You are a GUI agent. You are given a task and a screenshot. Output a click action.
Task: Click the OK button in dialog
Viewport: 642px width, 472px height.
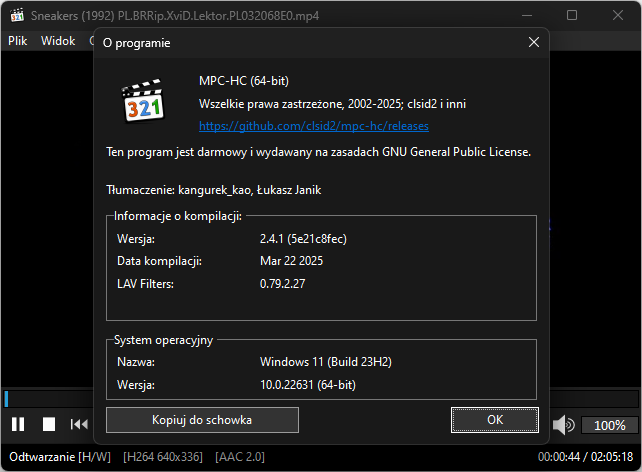click(495, 420)
